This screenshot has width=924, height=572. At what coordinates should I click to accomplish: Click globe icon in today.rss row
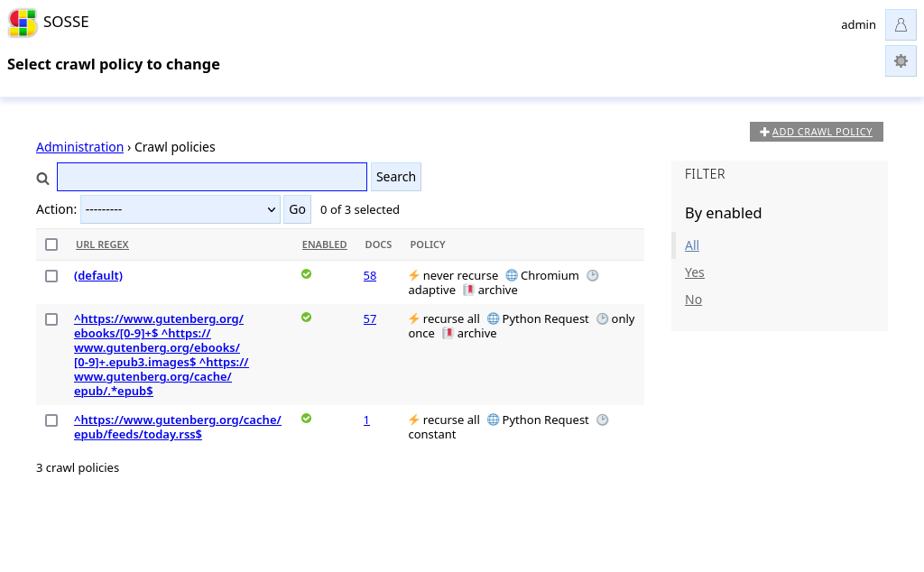493,420
